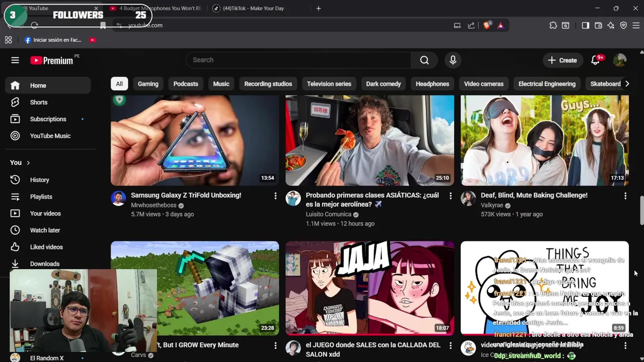Click the Mrwhosetheboss channel avatar

118,198
